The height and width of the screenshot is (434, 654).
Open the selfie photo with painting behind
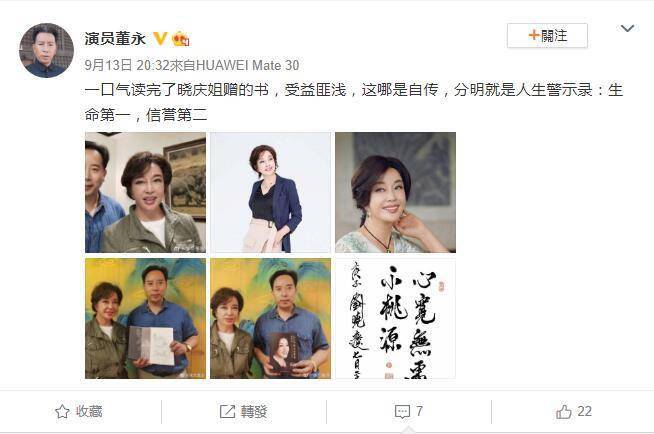146,193
